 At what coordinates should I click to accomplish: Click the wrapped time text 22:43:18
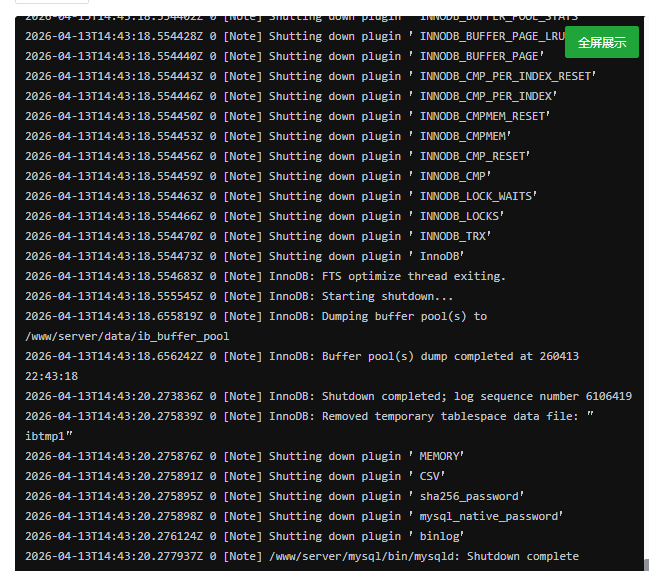(x=51, y=376)
